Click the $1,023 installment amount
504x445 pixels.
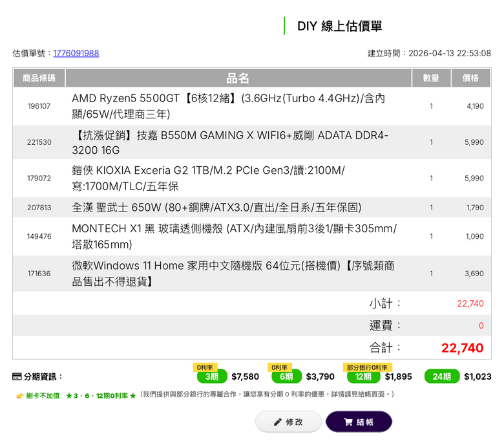pyautogui.click(x=478, y=376)
